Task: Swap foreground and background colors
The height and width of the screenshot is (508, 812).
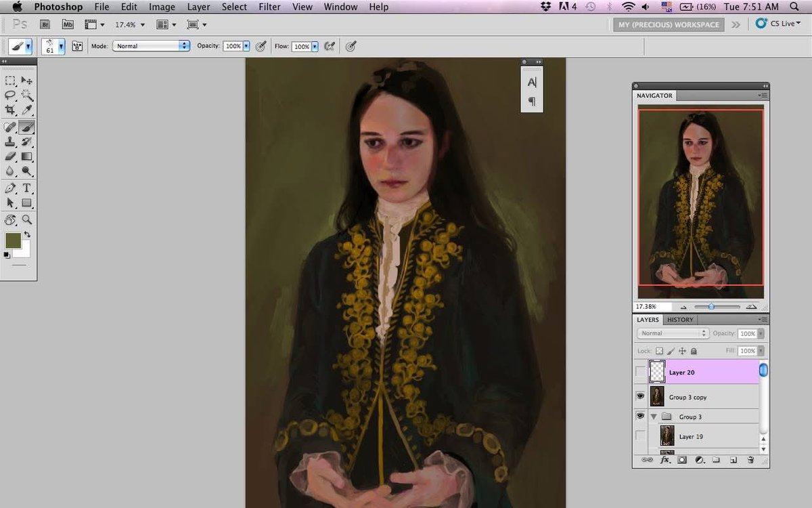Action: point(27,234)
